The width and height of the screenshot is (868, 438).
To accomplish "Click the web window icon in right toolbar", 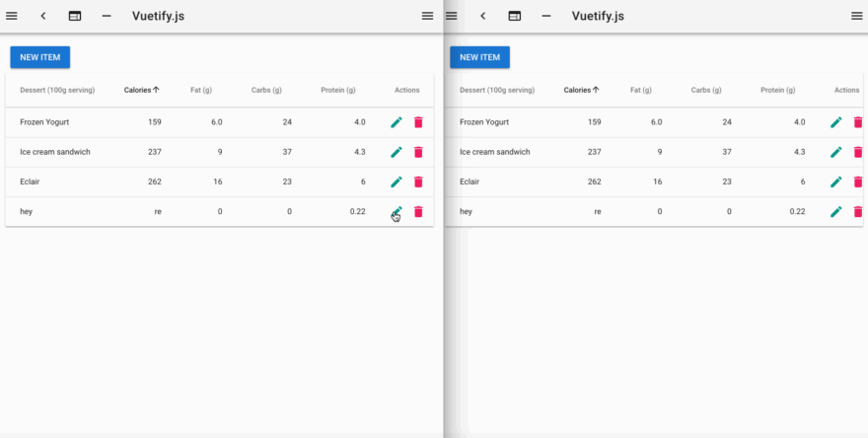I will point(514,16).
